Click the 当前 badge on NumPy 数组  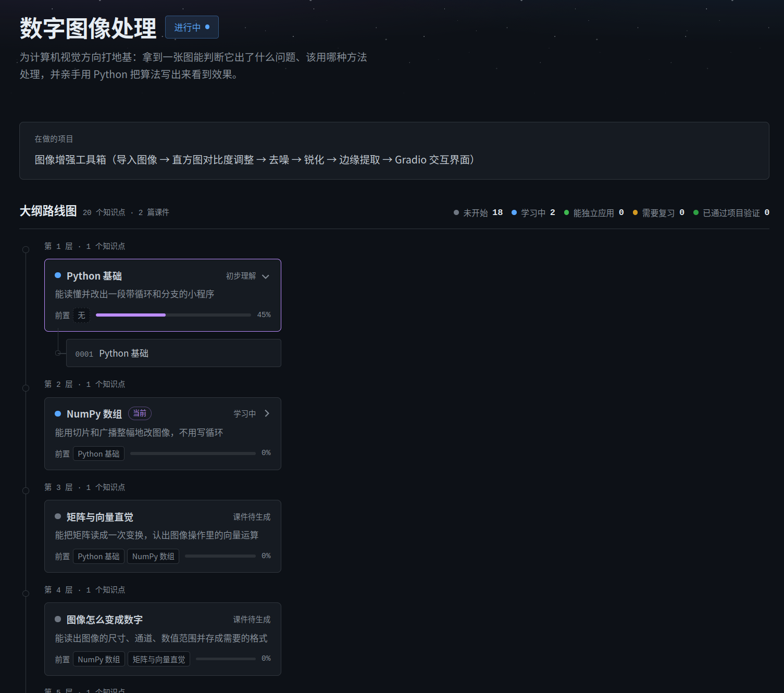[140, 413]
